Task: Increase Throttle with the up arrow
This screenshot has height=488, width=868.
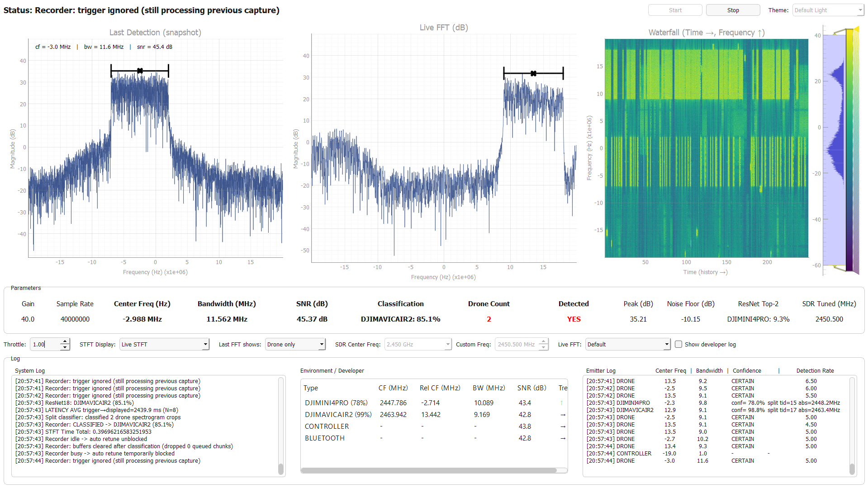Action: tap(65, 341)
